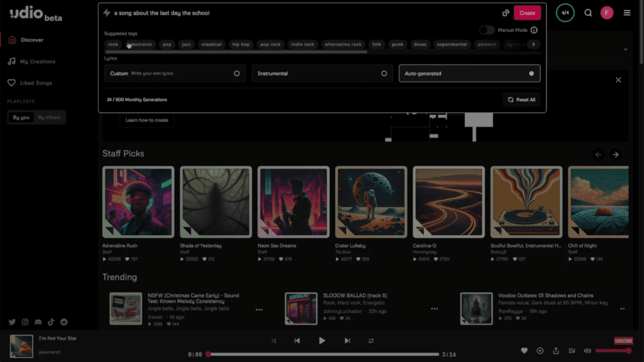644x362 pixels.
Task: Open the options menu for SLOOOW BALLAD
Action: click(x=434, y=309)
